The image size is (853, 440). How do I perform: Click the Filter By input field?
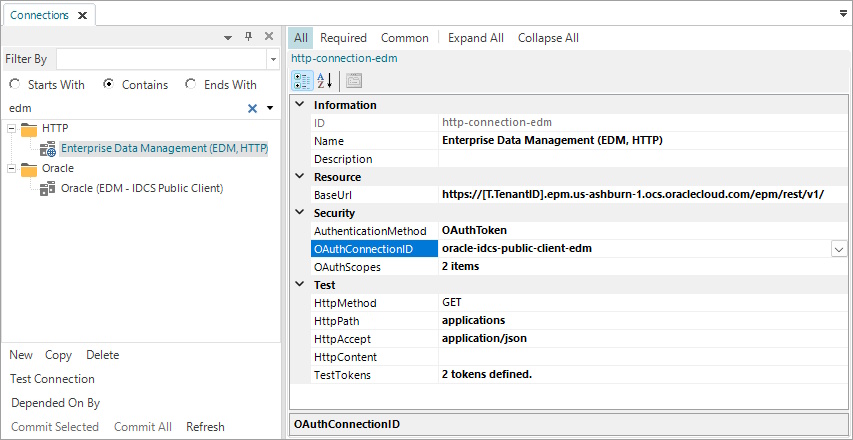click(161, 59)
